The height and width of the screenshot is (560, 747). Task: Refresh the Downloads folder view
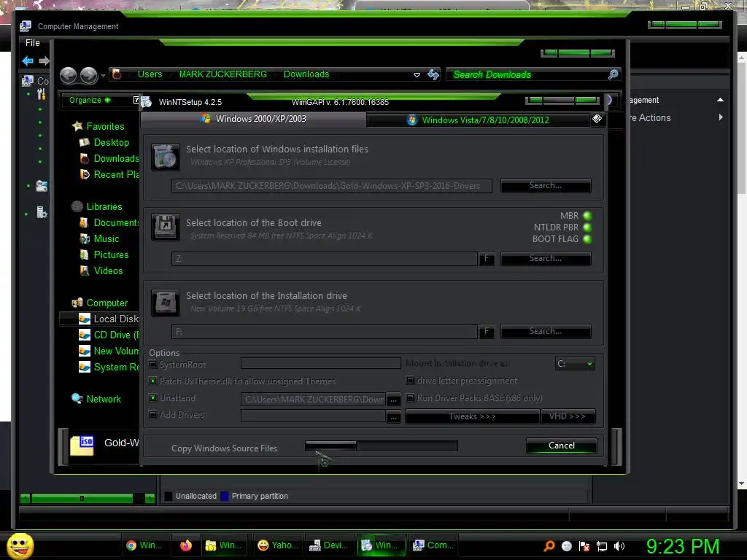coord(433,75)
